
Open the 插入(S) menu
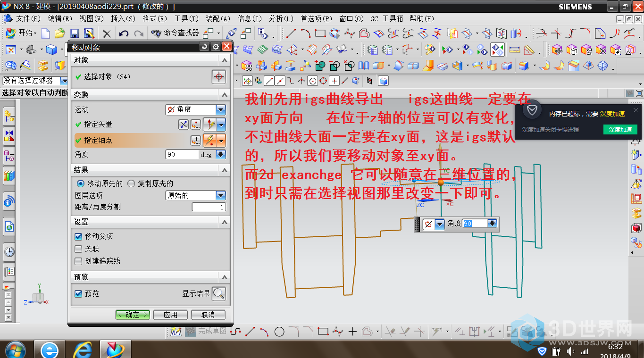tap(123, 19)
